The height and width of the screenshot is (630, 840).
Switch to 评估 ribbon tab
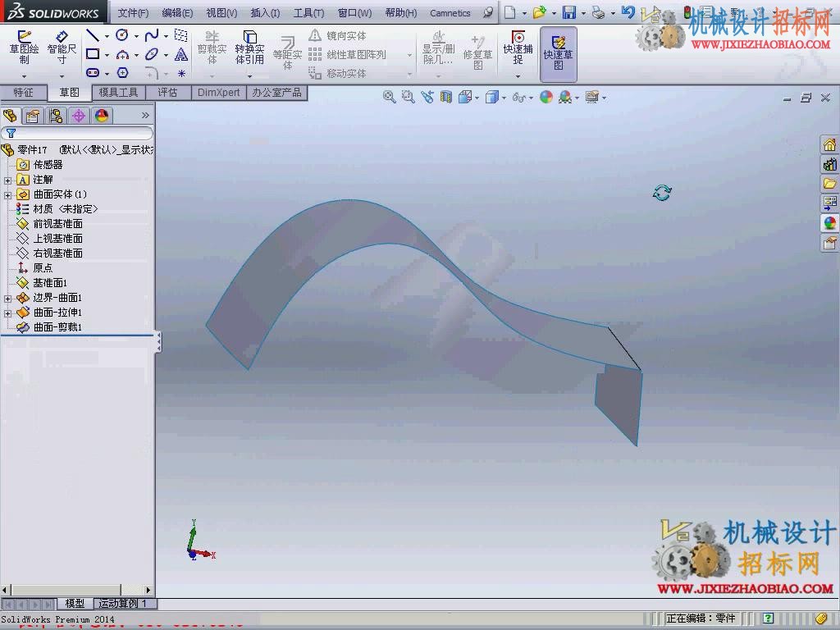(x=167, y=92)
